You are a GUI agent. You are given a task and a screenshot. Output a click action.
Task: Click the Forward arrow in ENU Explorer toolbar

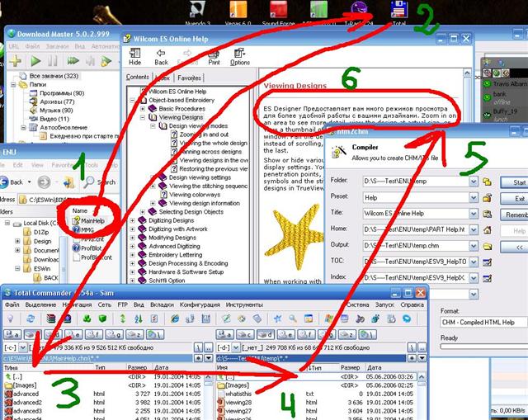tap(44, 182)
